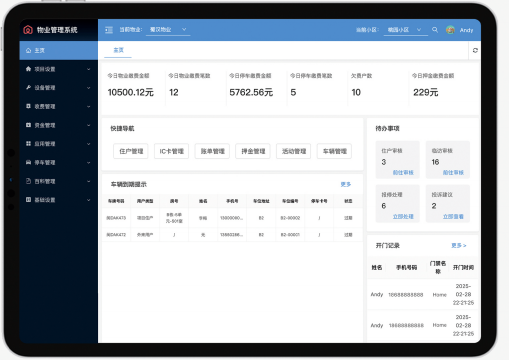509x360 pixels.
Task: Click the grid icon of the fifth sidebar menu
Action: coord(28,144)
